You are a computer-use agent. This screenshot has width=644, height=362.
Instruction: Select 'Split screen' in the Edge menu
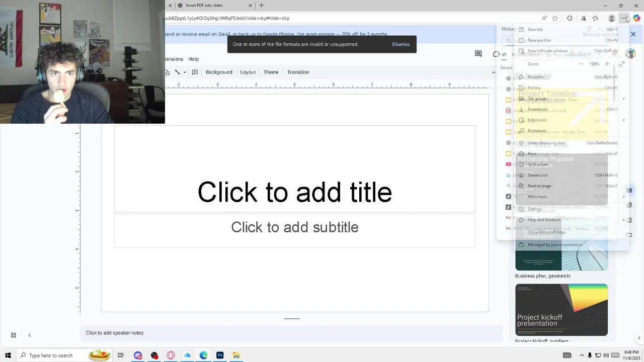click(x=572, y=164)
